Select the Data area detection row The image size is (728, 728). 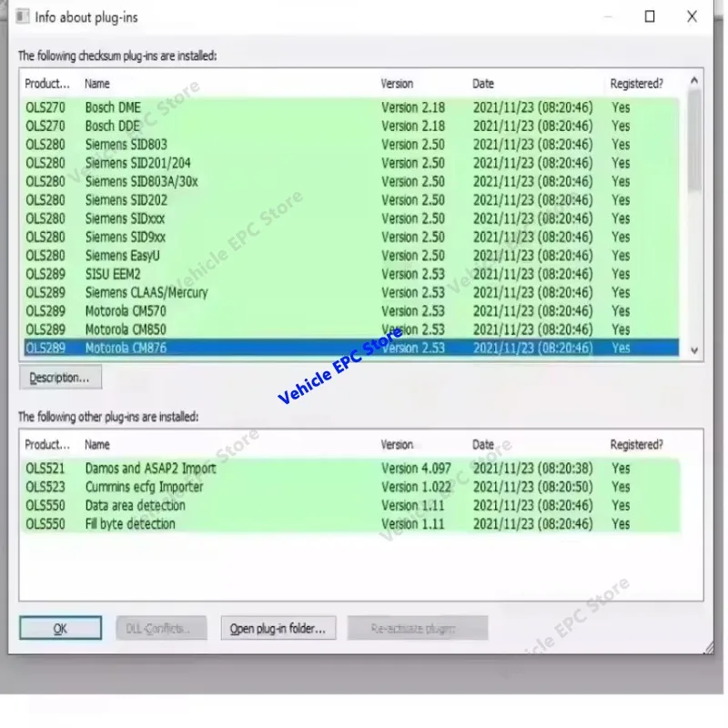click(x=351, y=506)
